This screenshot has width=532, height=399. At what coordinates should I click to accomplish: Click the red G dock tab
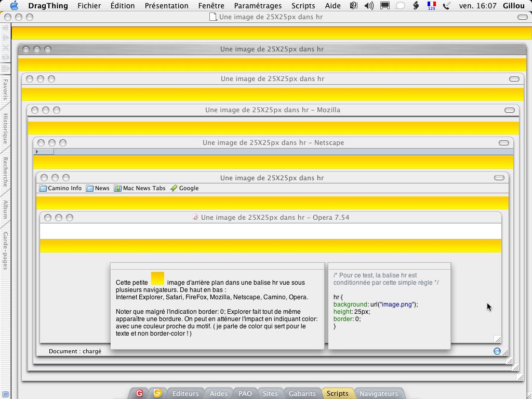[139, 393]
